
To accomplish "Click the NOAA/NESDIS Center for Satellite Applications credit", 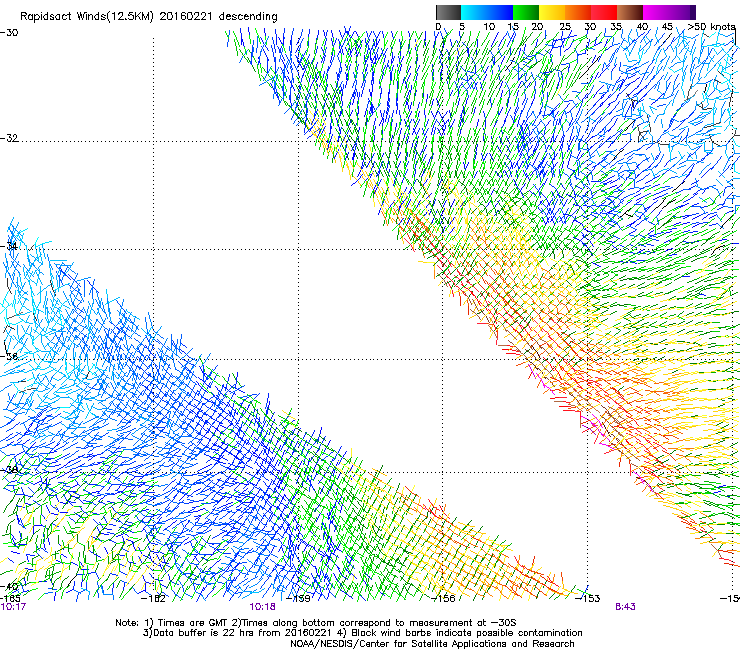I will [432, 644].
